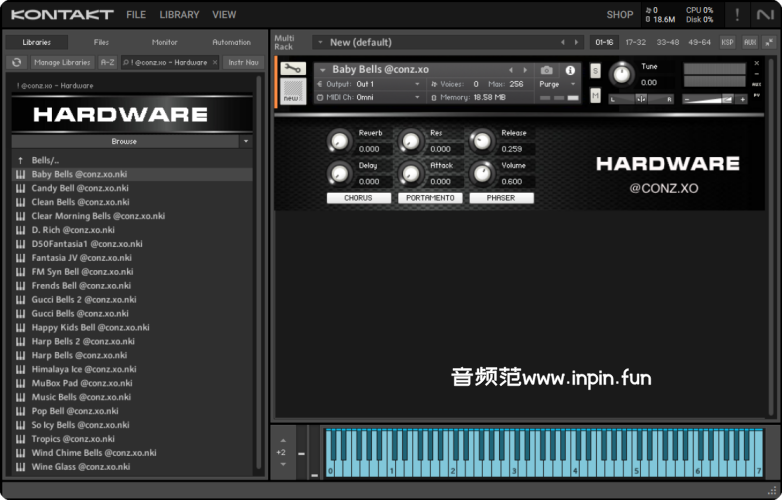The image size is (782, 500).
Task: Mute the Baby Bells instrument
Action: coord(595,96)
